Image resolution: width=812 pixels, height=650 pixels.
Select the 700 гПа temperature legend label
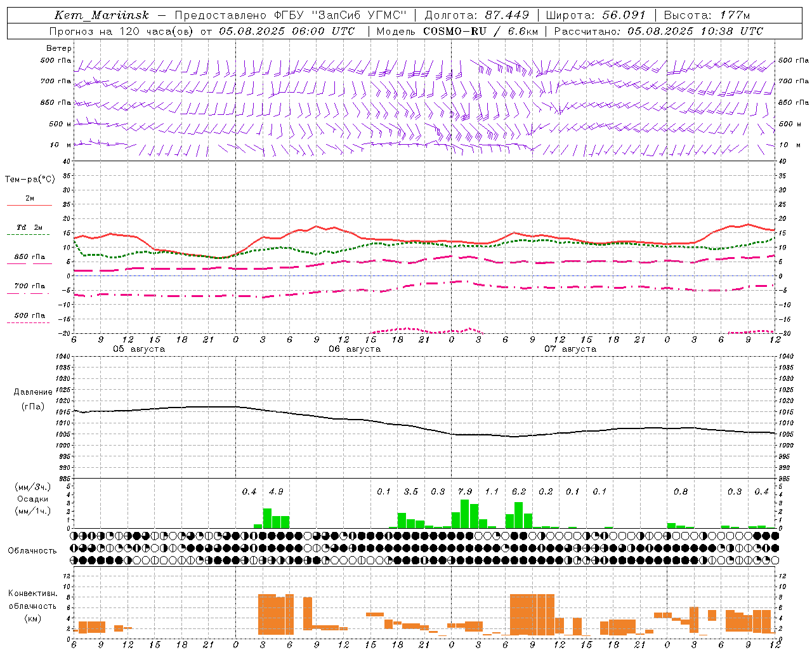(30, 286)
